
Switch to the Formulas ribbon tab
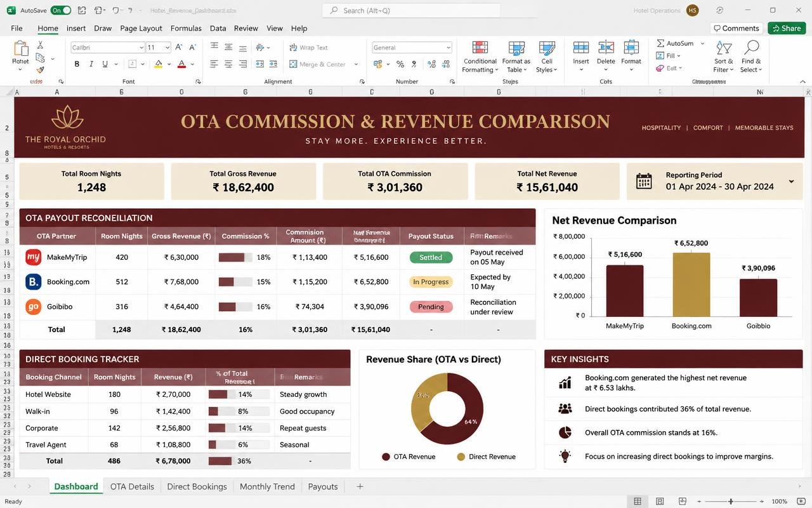(186, 28)
